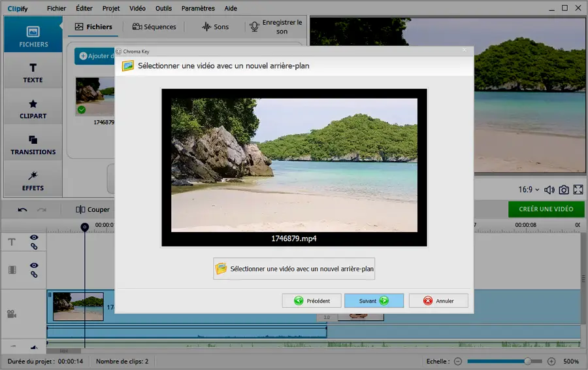Click CRÉER UNE VIDÉO button
This screenshot has height=370, width=588.
pyautogui.click(x=546, y=209)
